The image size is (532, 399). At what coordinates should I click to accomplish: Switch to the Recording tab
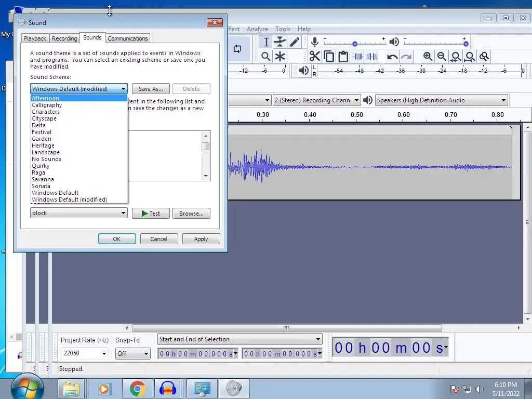tap(64, 38)
